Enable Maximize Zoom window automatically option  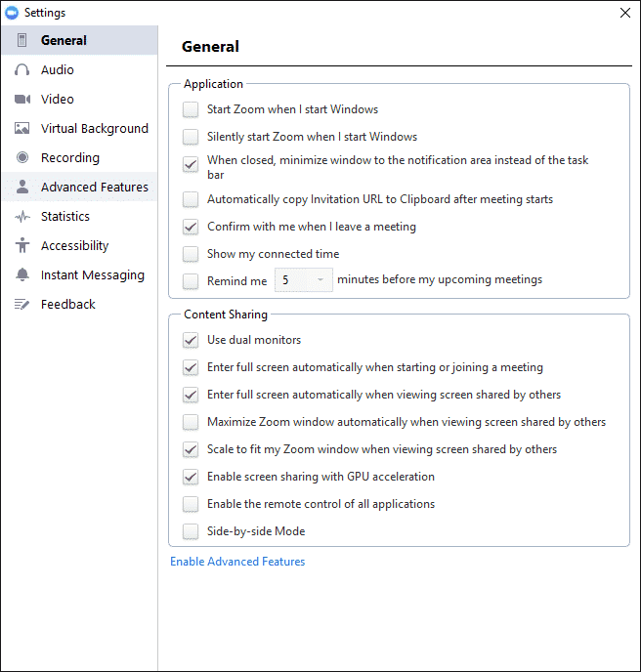191,422
